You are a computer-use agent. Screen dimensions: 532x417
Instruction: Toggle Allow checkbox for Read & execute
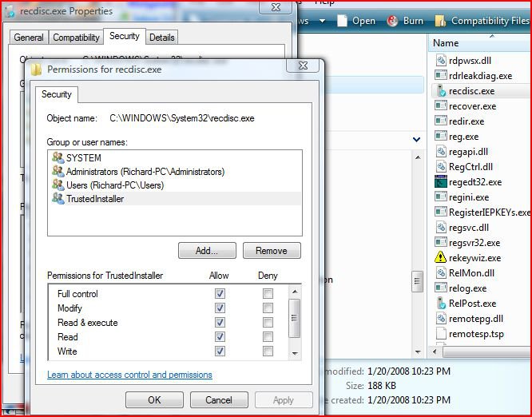coord(220,322)
